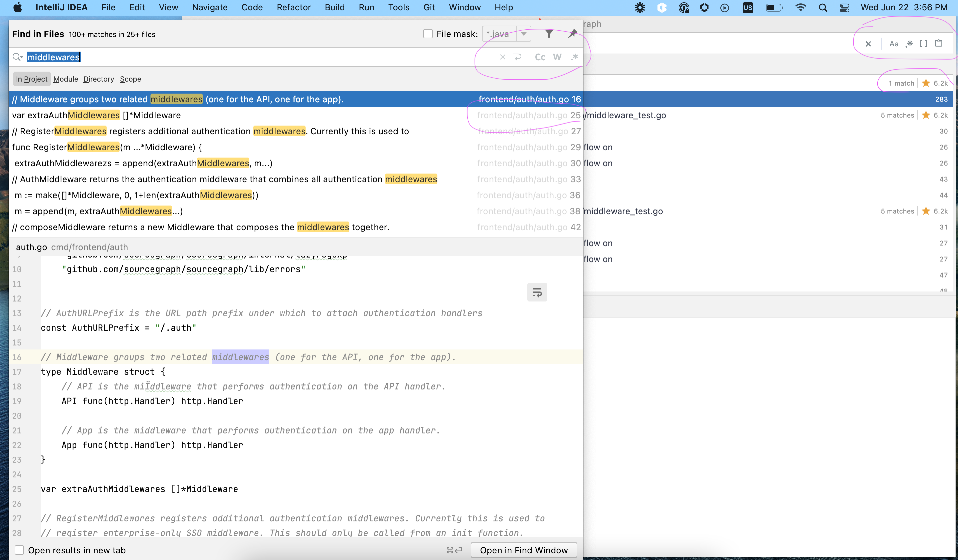958x560 pixels.
Task: Select result '// AuthMiddleware returns the authentication' line 33
Action: tap(296, 179)
